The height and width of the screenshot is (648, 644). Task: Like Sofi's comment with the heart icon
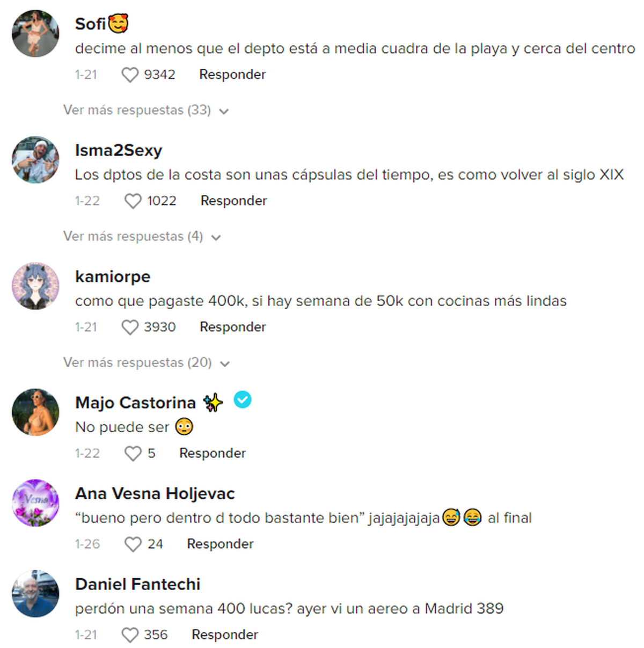(x=130, y=75)
